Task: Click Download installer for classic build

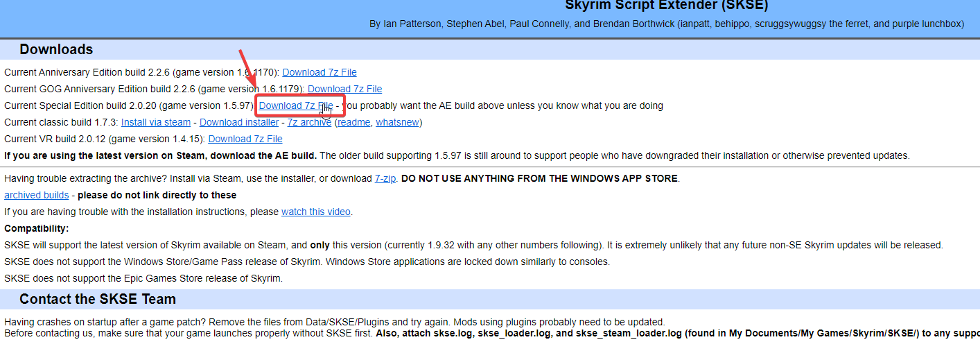Action: click(239, 122)
